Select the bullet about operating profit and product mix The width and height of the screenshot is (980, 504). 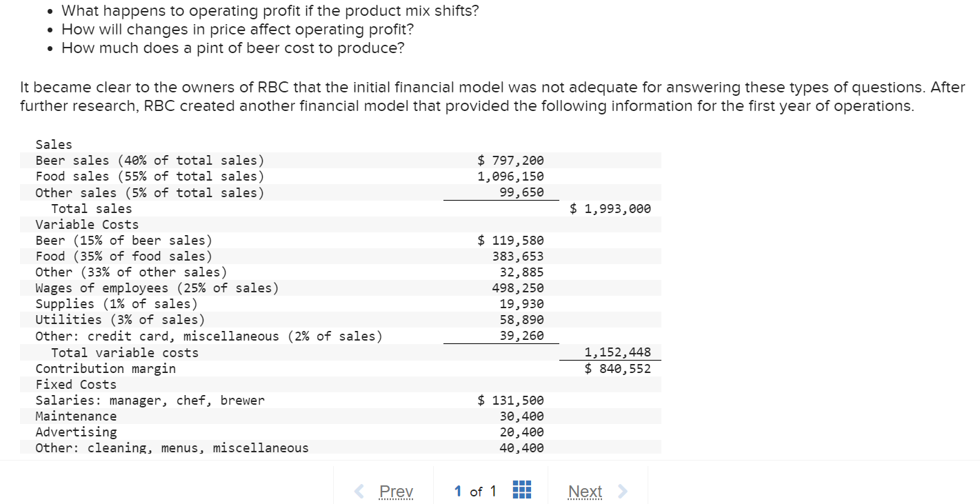pyautogui.click(x=269, y=10)
